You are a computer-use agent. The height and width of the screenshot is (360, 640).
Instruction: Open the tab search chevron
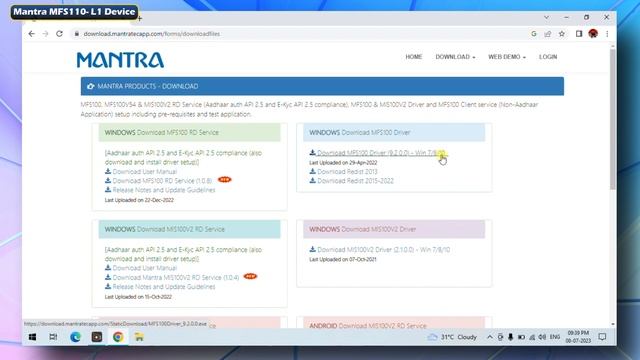[546, 17]
